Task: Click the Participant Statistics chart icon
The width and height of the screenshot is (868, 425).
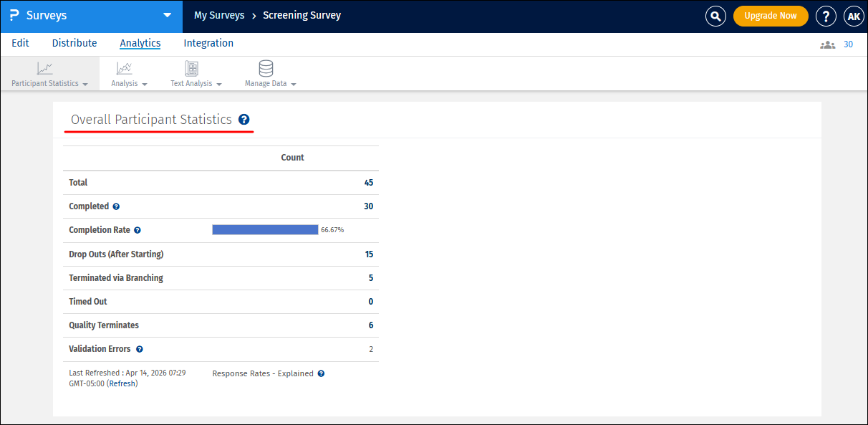Action: (x=45, y=69)
